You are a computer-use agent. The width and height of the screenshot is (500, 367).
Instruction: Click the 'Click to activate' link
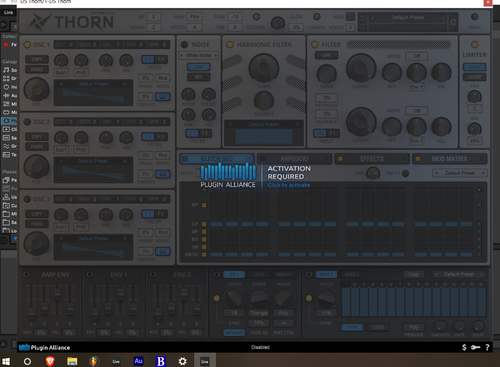click(289, 185)
